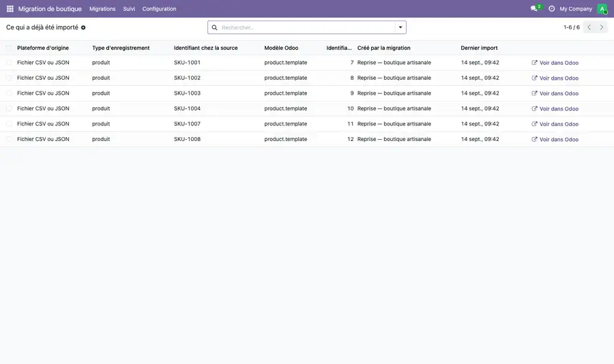Select the SKU-1004 cell
Screen dimensions: 614x364
pos(187,108)
